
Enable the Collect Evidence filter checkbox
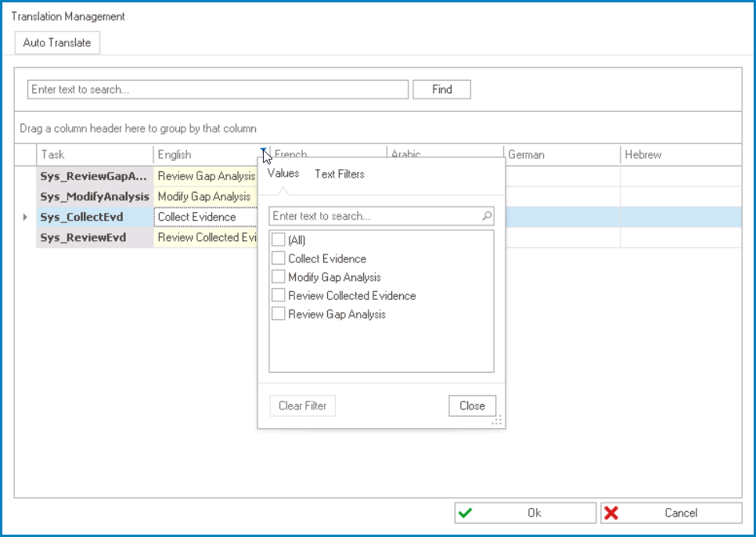click(x=279, y=258)
